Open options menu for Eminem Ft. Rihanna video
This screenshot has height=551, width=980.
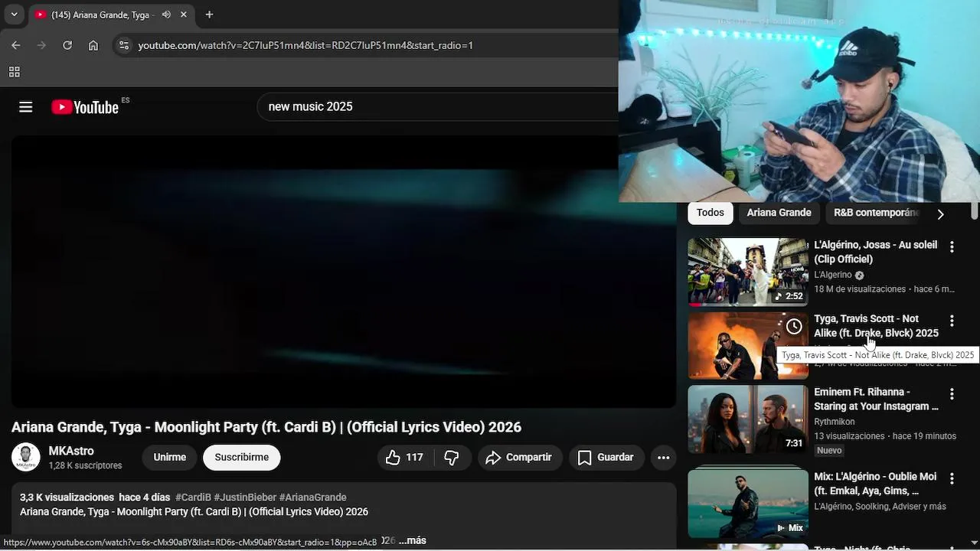pos(952,393)
